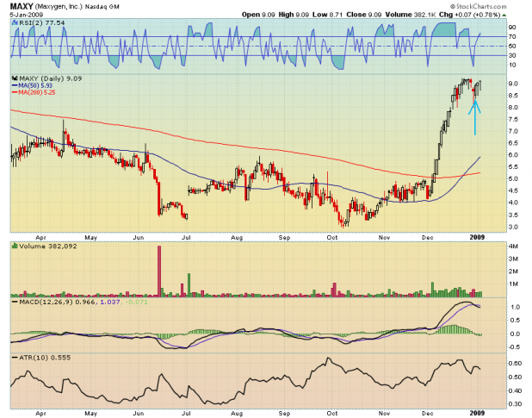Click Dec on the price panel time axis
Screen dimensions: 532x418
(428, 237)
